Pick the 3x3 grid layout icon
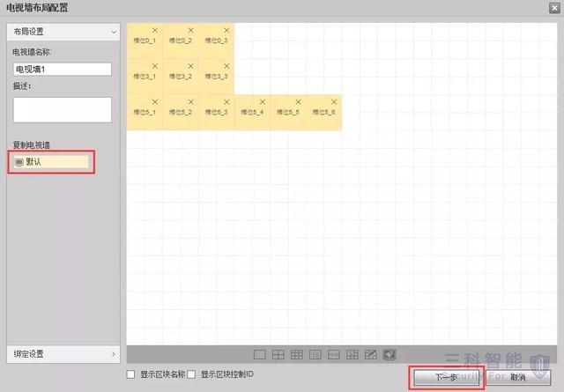 (x=296, y=354)
